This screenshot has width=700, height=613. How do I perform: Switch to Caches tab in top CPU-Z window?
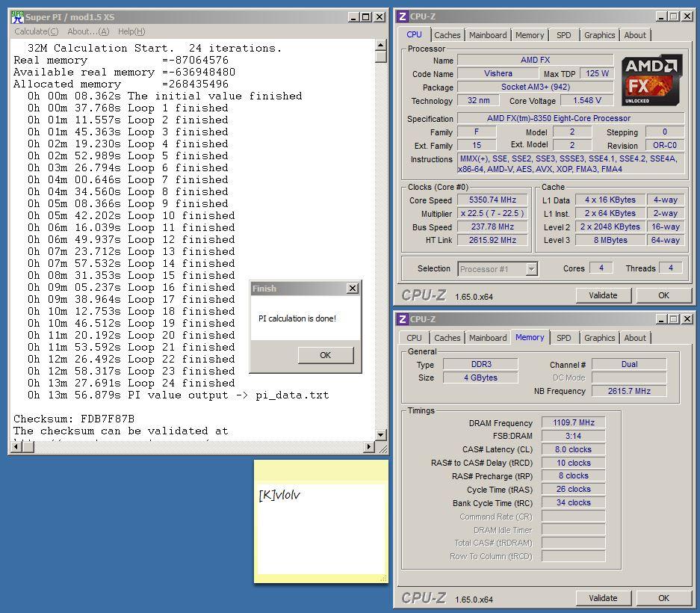pos(447,35)
